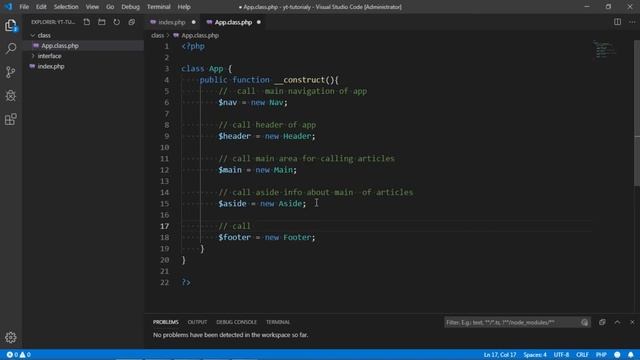Image resolution: width=640 pixels, height=360 pixels.
Task: Open the View menu
Action: tap(92, 7)
